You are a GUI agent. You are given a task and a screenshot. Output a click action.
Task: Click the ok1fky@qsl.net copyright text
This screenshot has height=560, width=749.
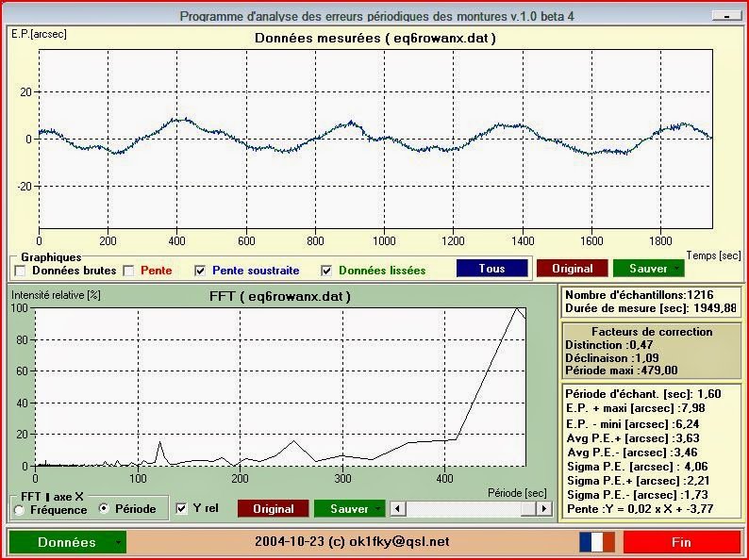352,542
